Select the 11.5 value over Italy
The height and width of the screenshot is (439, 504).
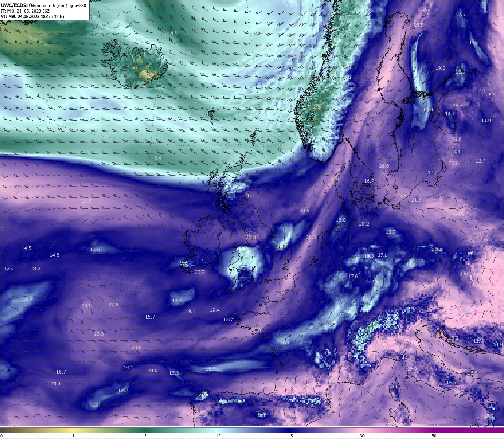click(451, 383)
